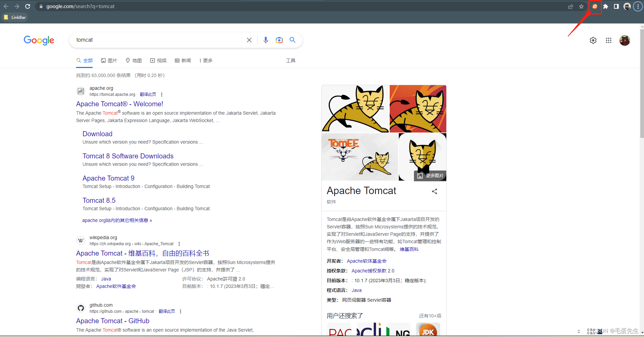Click the browser back arrow
Viewport: 644px width, 337px height.
6,6
